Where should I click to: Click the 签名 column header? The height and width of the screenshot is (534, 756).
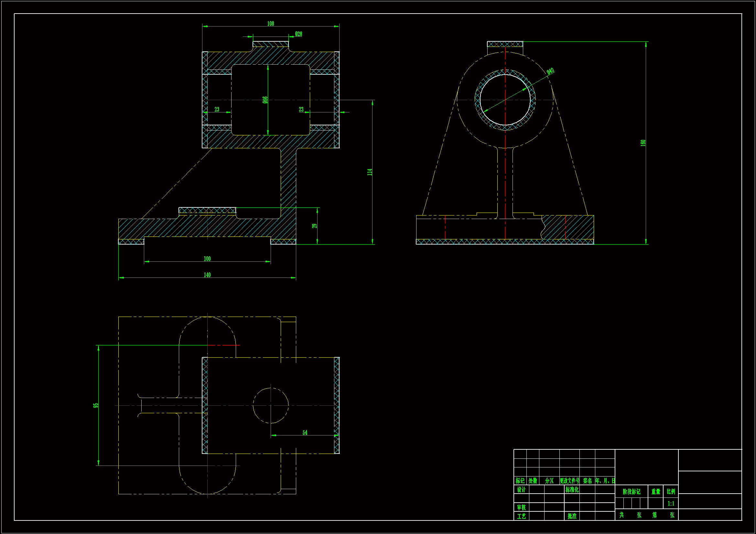pos(587,481)
